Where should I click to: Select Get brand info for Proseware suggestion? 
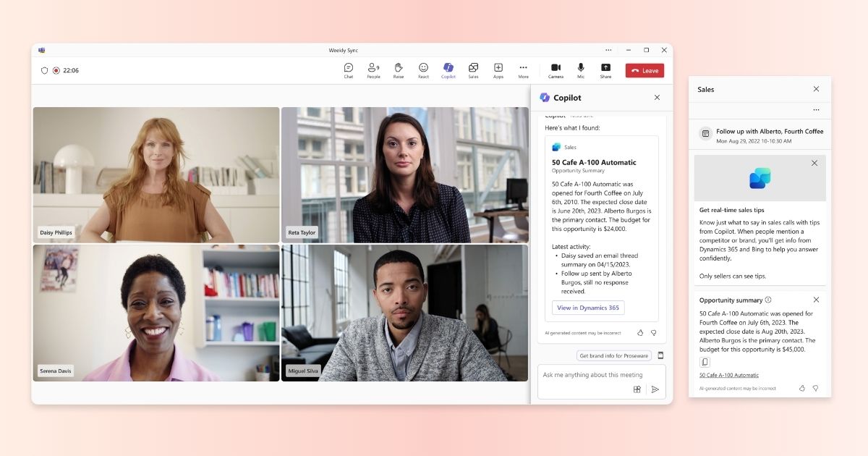pos(614,355)
